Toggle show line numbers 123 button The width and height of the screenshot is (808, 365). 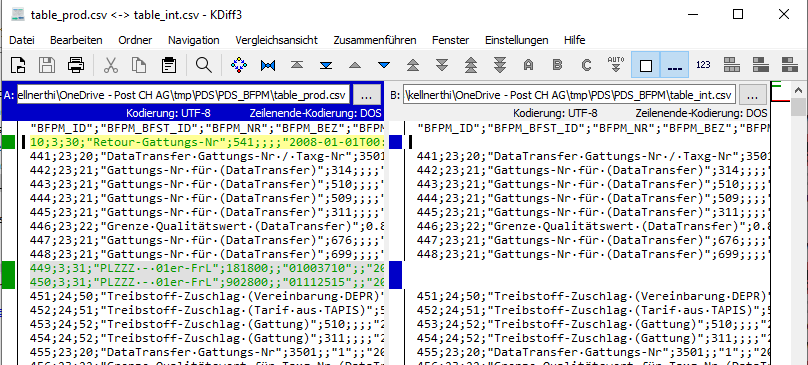coord(703,65)
